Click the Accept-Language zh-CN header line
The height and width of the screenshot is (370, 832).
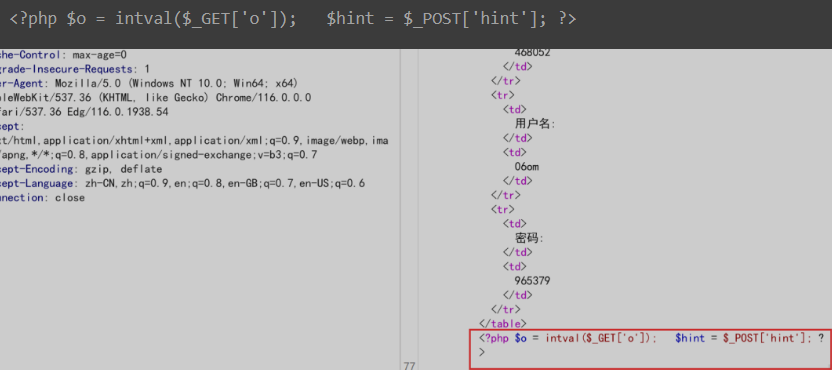point(183,184)
